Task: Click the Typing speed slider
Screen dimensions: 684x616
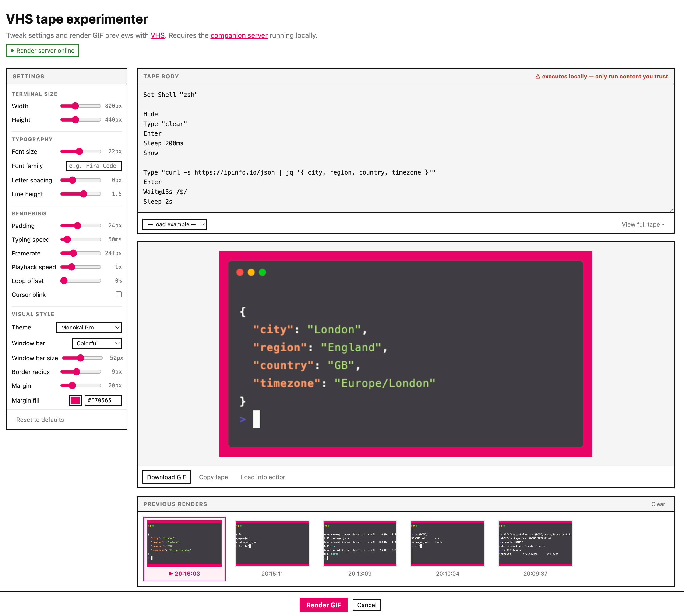Action: [x=81, y=240]
